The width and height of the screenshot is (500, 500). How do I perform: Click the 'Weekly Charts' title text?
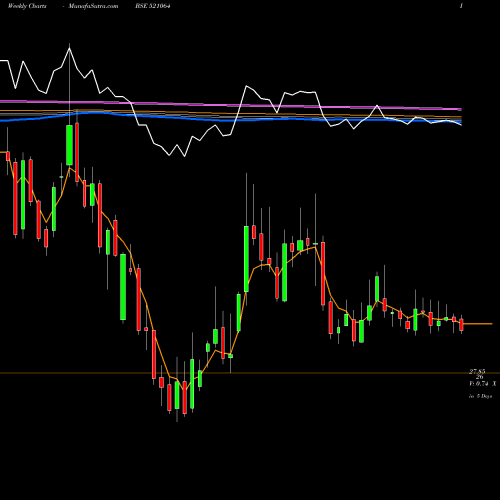click(x=27, y=6)
